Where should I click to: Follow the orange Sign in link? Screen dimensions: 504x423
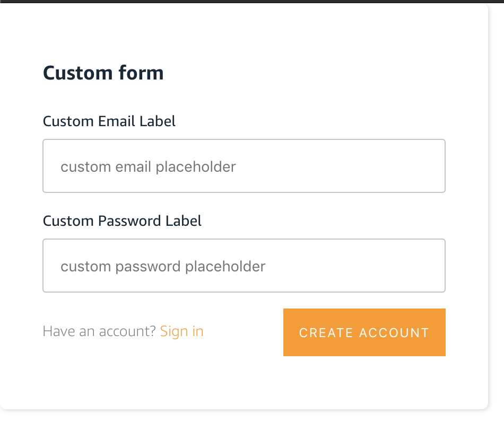(181, 331)
